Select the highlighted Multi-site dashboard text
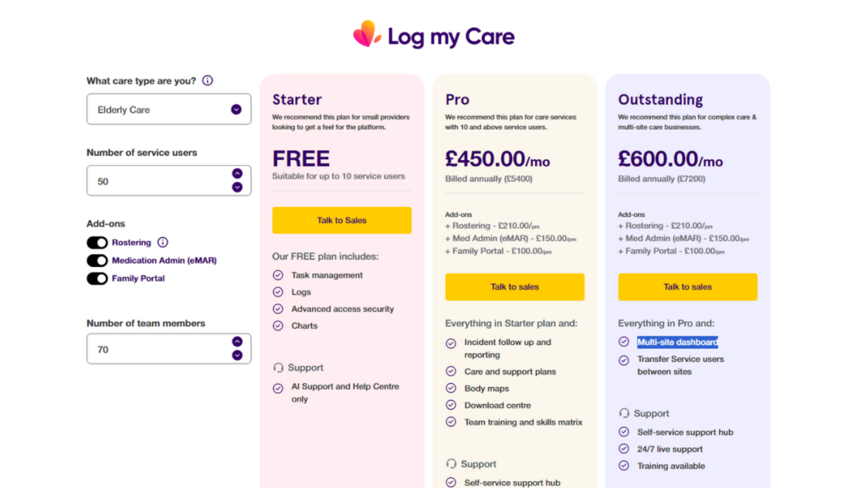The height and width of the screenshot is (488, 868). tap(678, 342)
